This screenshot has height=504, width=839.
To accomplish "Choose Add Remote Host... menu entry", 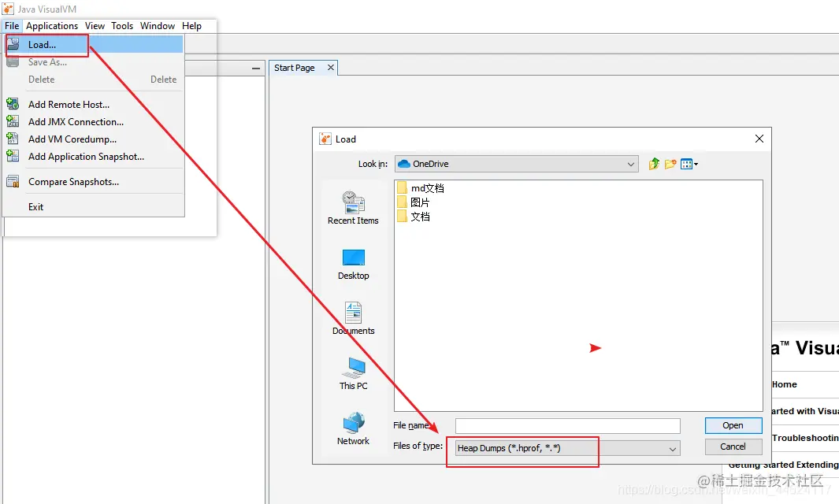I will [94, 104].
